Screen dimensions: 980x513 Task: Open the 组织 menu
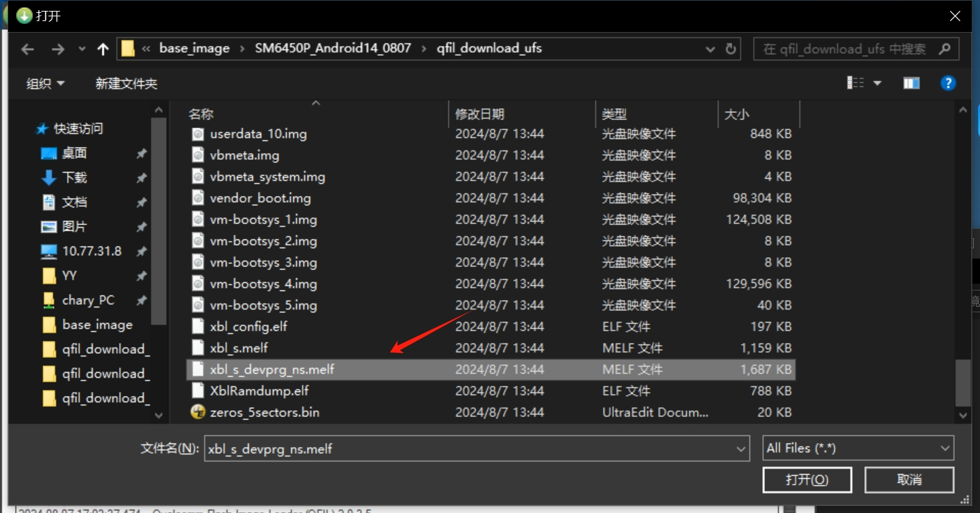coord(46,84)
